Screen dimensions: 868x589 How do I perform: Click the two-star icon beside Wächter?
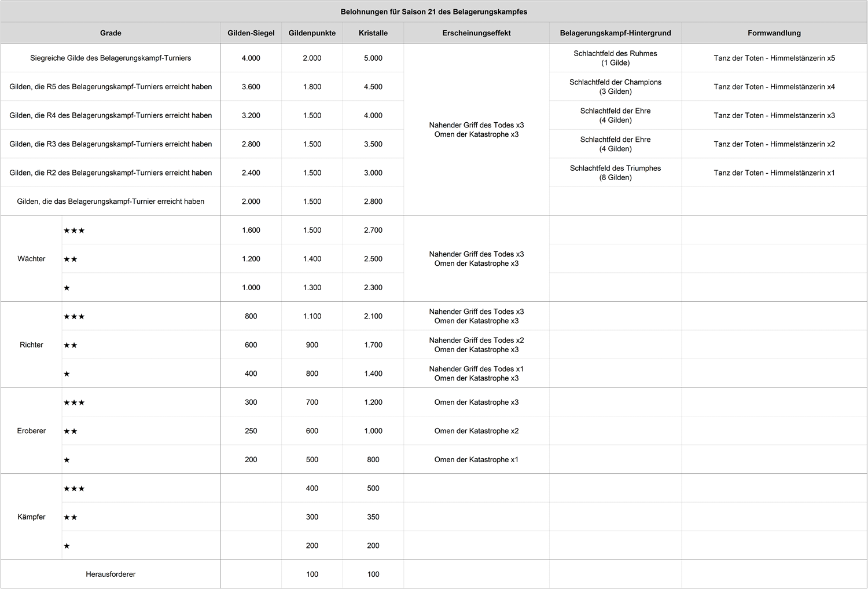point(71,259)
